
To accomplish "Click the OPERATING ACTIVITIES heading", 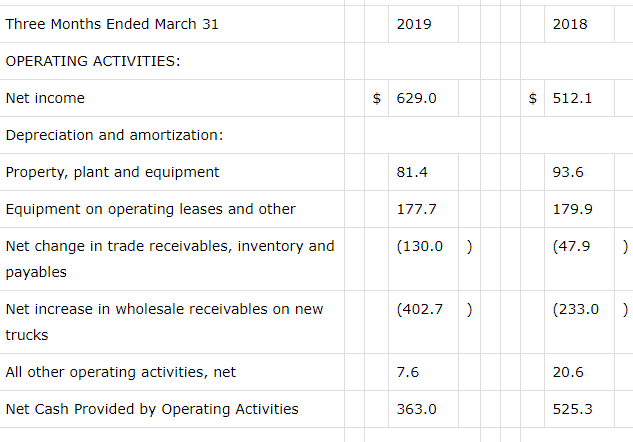I will click(x=93, y=61).
